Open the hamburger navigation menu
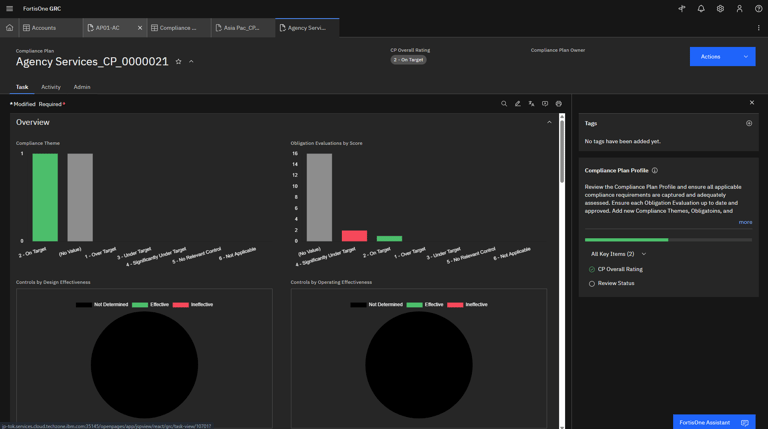Screen dimensions: 768x429 pos(9,8)
